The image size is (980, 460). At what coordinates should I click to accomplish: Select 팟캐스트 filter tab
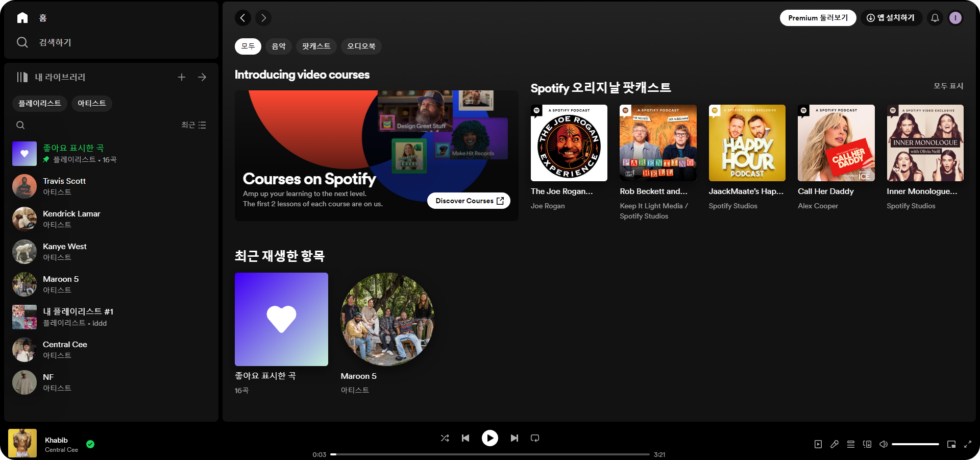coord(316,46)
